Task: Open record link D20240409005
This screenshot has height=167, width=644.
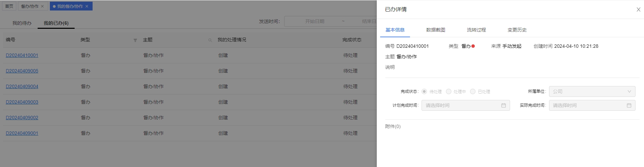Action: (22, 71)
